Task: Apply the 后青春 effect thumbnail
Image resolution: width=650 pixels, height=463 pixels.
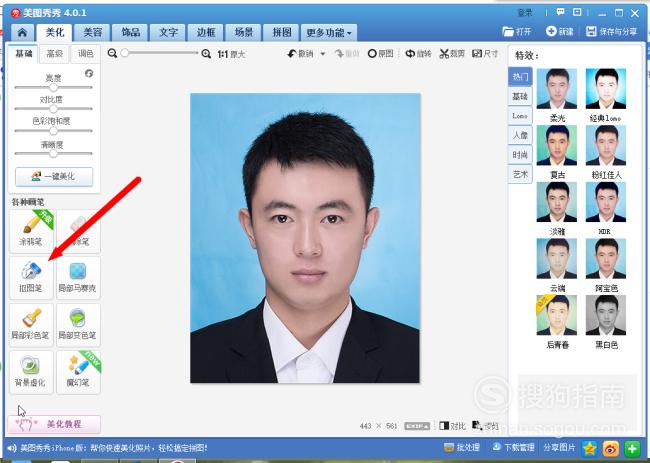Action: pyautogui.click(x=557, y=315)
